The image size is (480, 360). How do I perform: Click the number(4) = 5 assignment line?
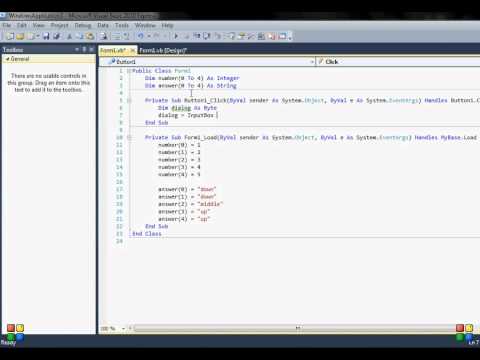[x=179, y=174]
